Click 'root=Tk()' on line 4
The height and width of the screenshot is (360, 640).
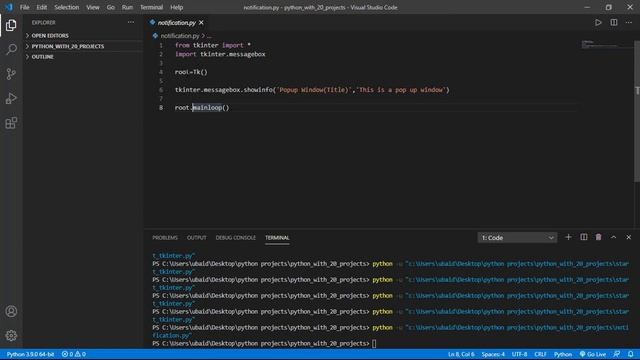(x=191, y=72)
